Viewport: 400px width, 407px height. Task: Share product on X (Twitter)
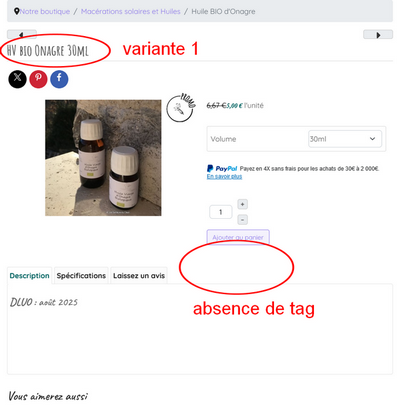[17, 79]
